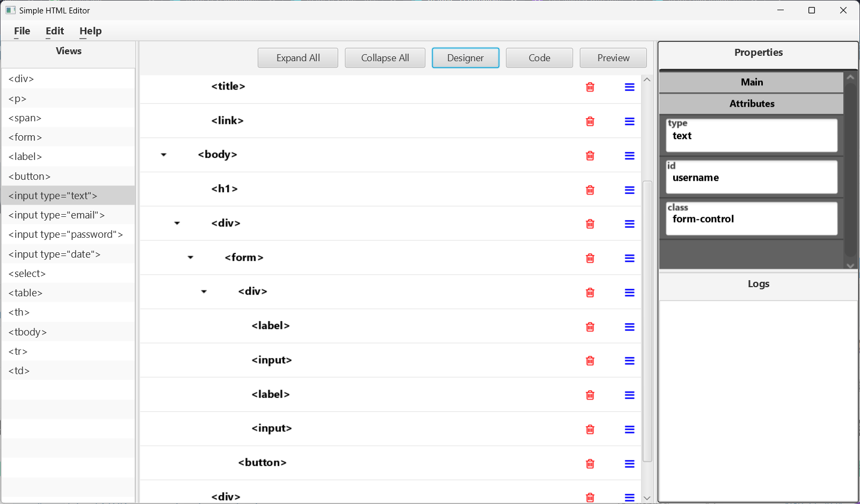Click the blue lines icon on the <form> row
Viewport: 860px width, 504px height.
coord(630,258)
